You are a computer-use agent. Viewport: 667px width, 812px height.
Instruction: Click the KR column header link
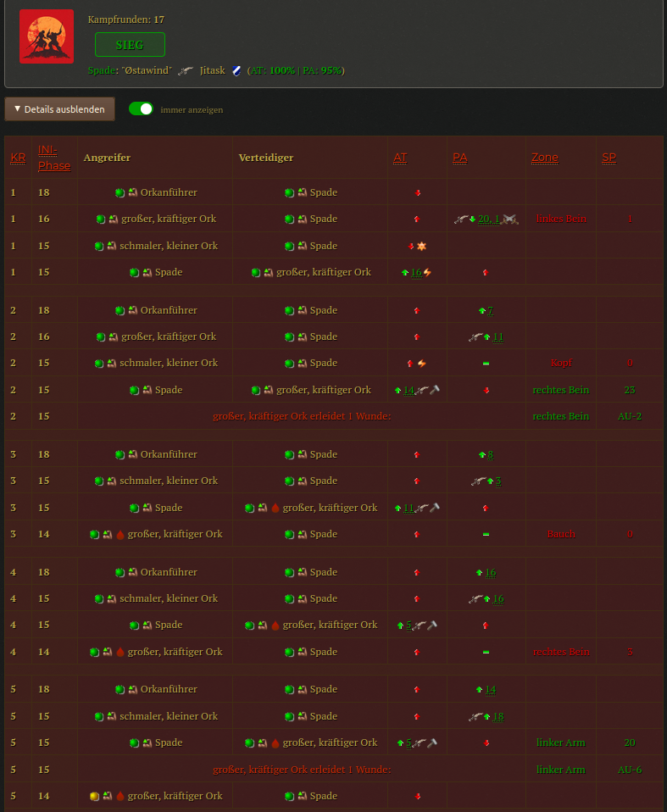point(18,158)
